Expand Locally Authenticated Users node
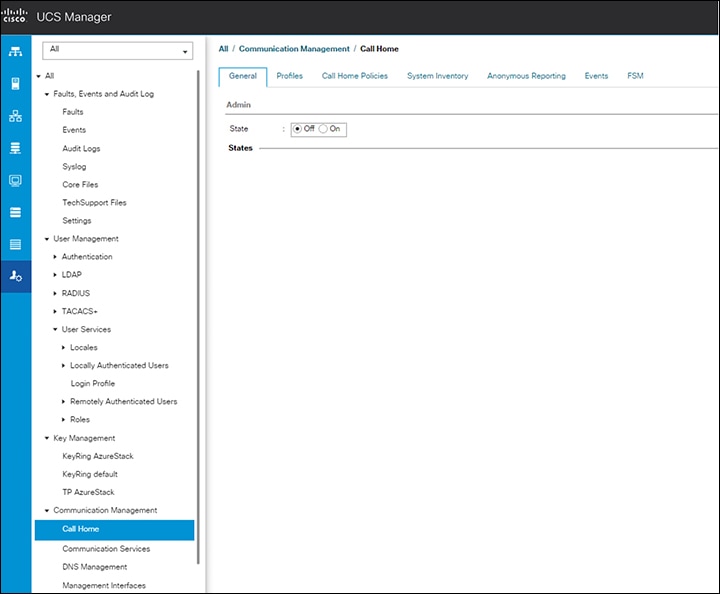The image size is (720, 594). coord(63,366)
